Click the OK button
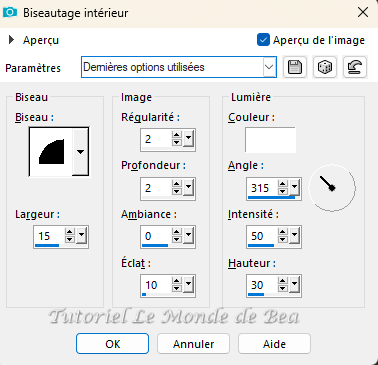Viewport: 378px width, 365px height. pyautogui.click(x=112, y=344)
